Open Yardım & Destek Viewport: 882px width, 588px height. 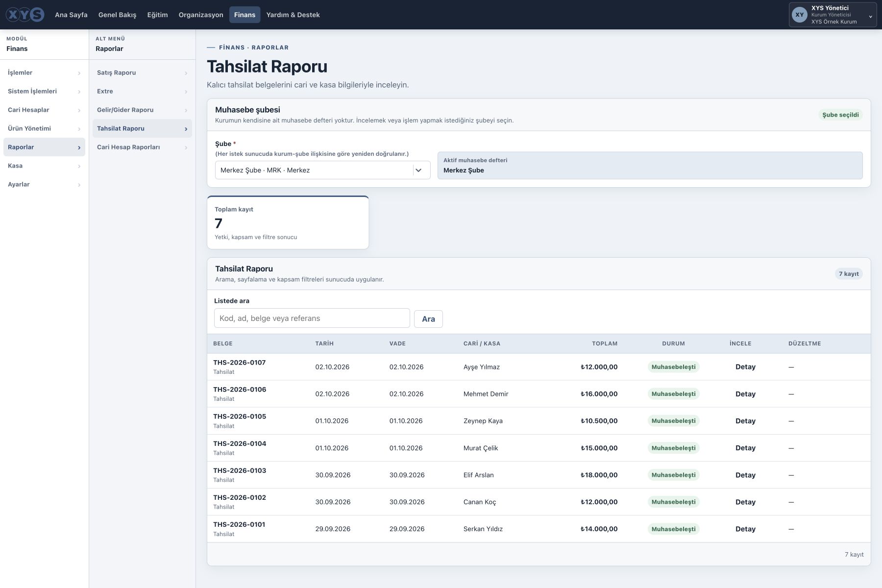[x=293, y=15]
